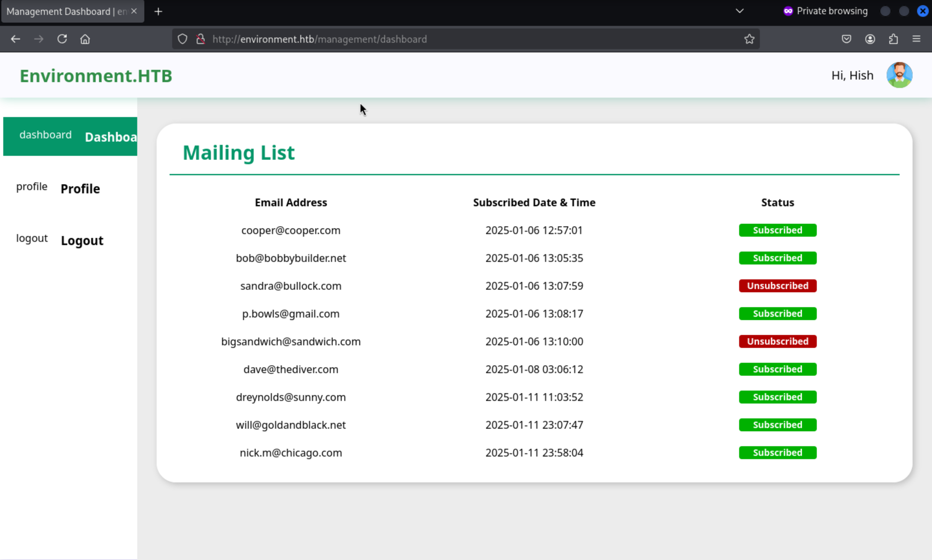Open a new browser tab
The width and height of the screenshot is (932, 560).
tap(158, 12)
